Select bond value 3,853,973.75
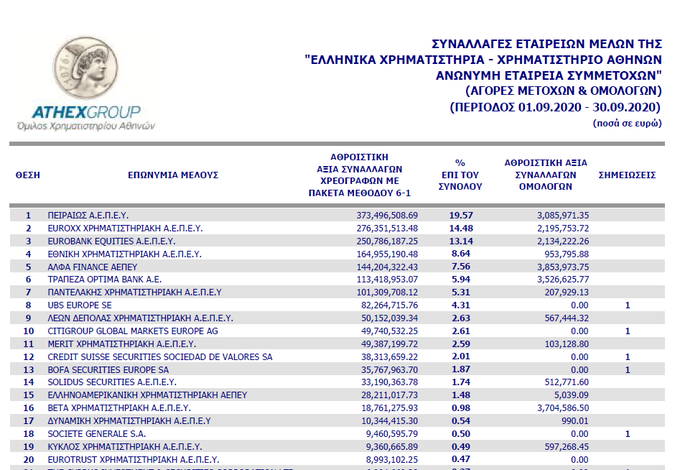Viewport: 680px width, 470px height. [563, 267]
